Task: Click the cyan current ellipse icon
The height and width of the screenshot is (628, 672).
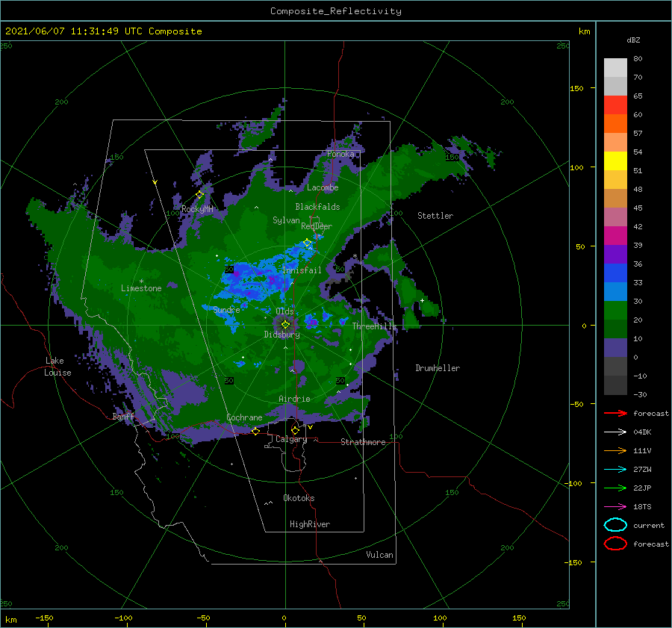Action: point(615,525)
